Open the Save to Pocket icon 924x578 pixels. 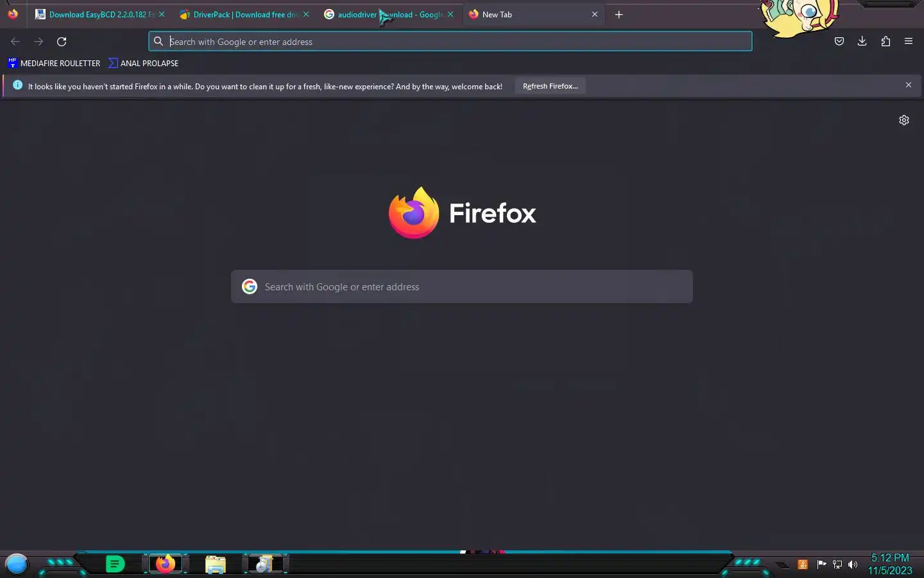click(x=839, y=42)
